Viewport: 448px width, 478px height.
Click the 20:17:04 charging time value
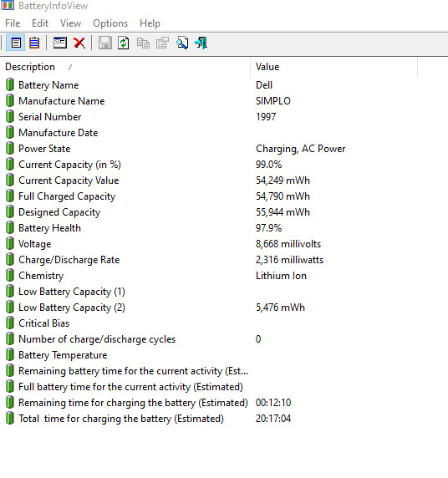pyautogui.click(x=273, y=419)
